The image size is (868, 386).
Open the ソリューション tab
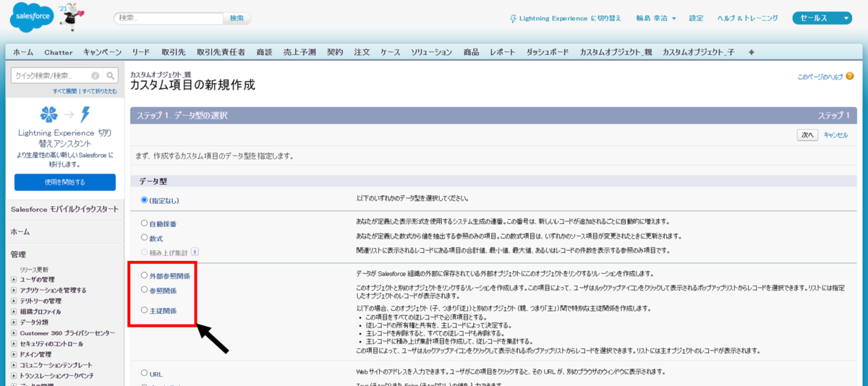coord(432,52)
